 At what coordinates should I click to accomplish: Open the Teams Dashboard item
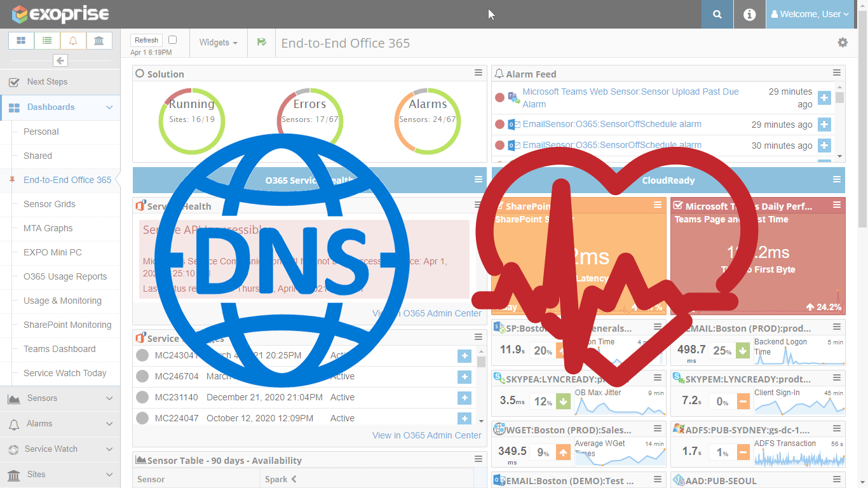(60, 349)
